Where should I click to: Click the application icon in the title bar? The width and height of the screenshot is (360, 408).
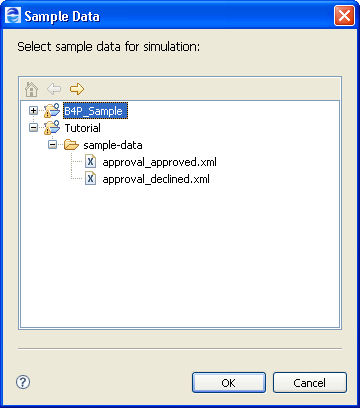12,15
